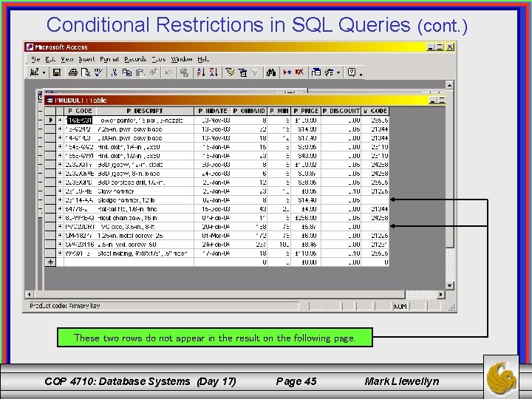Select the P_MIN column header
This screenshot has width=532, height=399.
279,111
